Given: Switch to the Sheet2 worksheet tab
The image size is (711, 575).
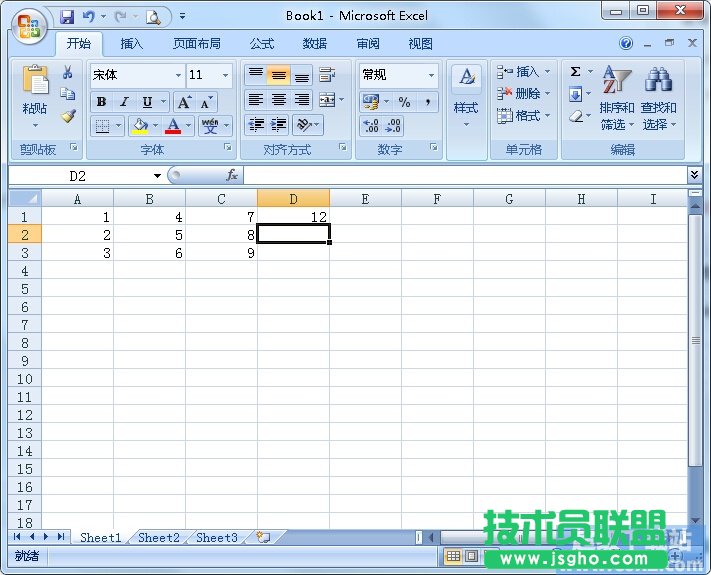Looking at the screenshot, I should pyautogui.click(x=158, y=537).
